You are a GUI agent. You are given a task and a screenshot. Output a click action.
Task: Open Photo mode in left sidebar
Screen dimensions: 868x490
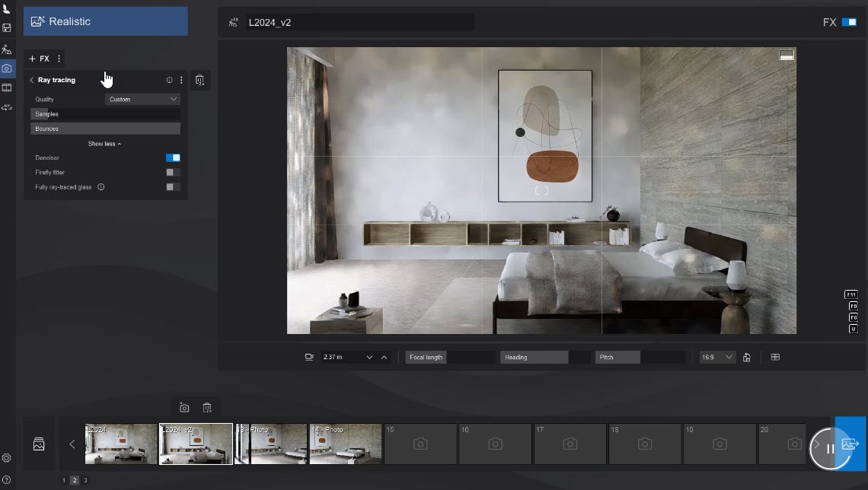pyautogui.click(x=7, y=68)
